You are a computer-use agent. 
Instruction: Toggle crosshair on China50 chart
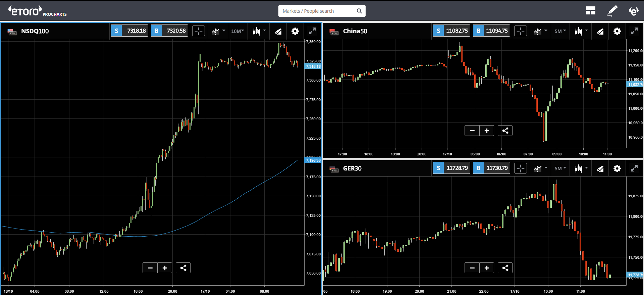[x=521, y=31]
